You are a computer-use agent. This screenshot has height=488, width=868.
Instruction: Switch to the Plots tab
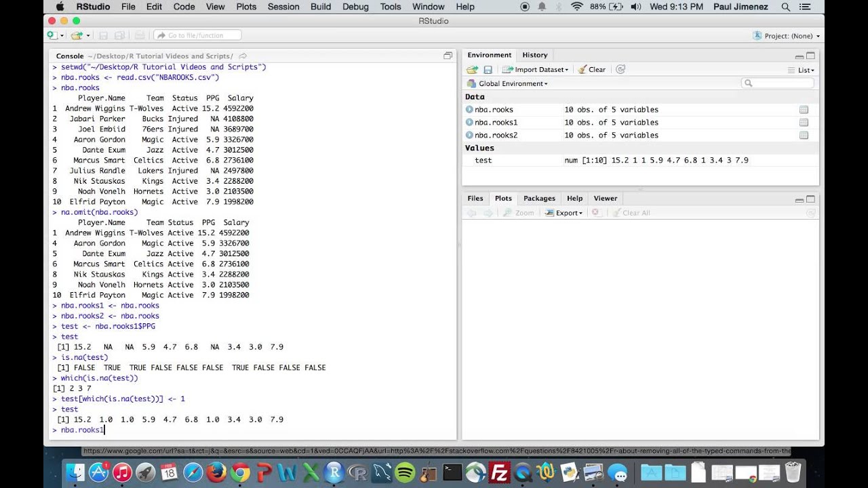[x=503, y=199]
